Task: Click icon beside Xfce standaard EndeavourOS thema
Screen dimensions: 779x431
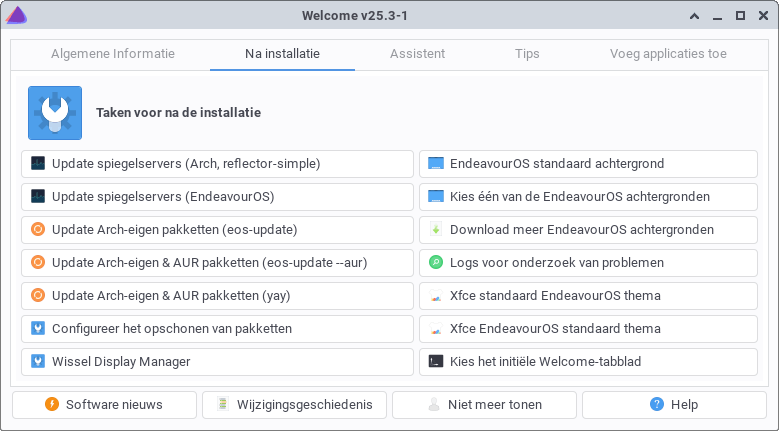Action: click(436, 296)
